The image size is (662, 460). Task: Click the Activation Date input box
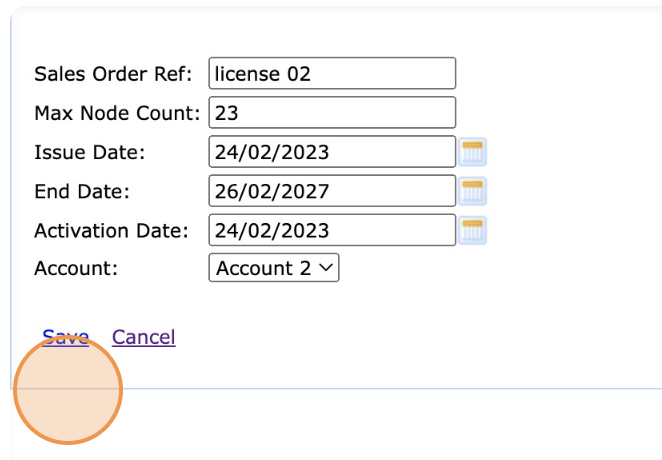(332, 230)
